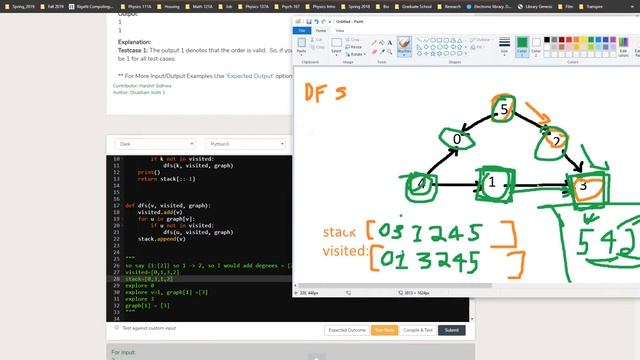Select the five-point star shape
Image resolution: width=640 pixels, height=360 pixels.
click(433, 53)
